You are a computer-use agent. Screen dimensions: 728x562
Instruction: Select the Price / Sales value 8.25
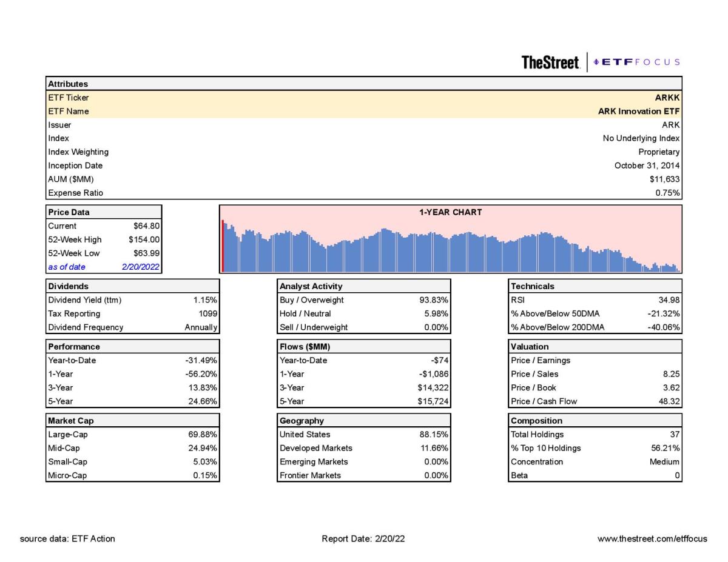click(x=672, y=374)
